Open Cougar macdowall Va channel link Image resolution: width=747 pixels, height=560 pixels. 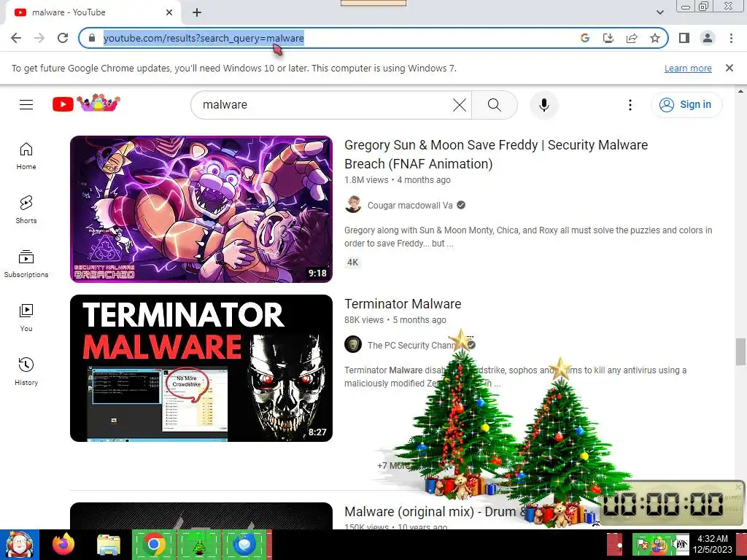(410, 205)
